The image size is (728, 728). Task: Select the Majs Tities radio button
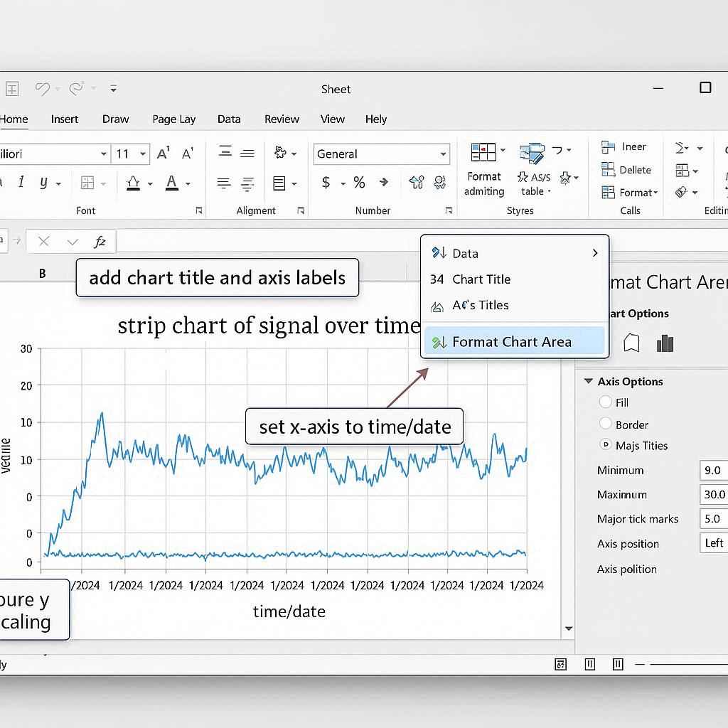pos(606,445)
